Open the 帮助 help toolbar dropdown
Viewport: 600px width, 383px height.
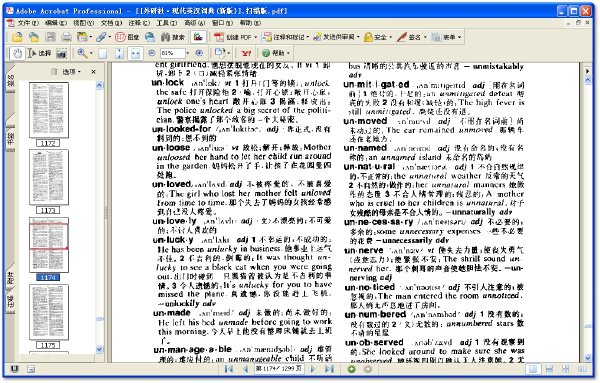click(276, 53)
